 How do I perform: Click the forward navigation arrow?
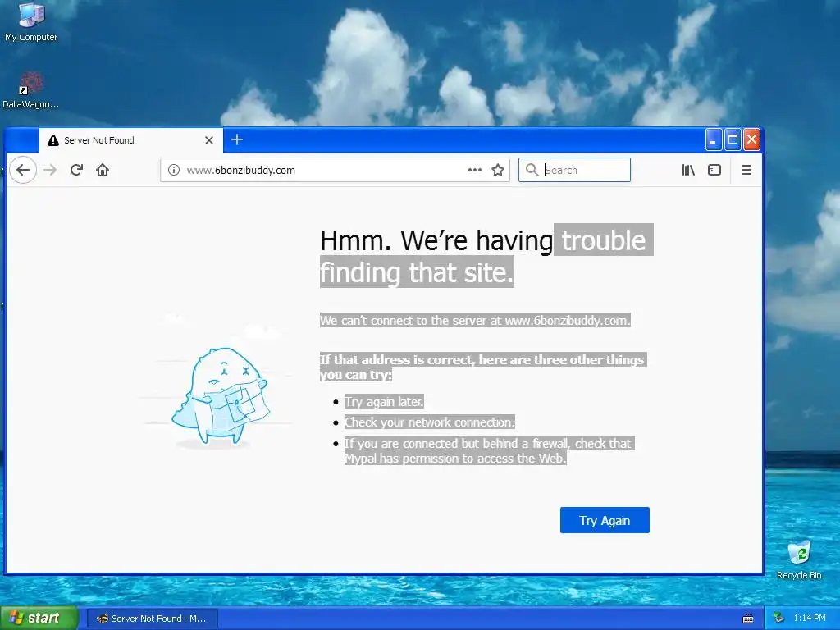[50, 170]
